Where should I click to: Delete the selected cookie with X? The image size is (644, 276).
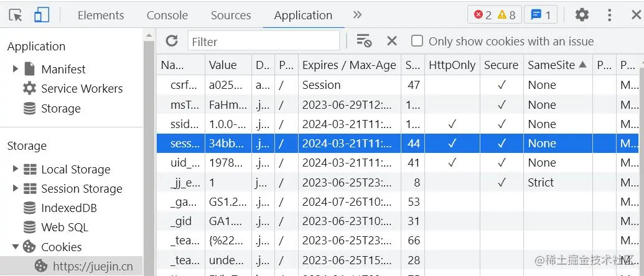[392, 41]
